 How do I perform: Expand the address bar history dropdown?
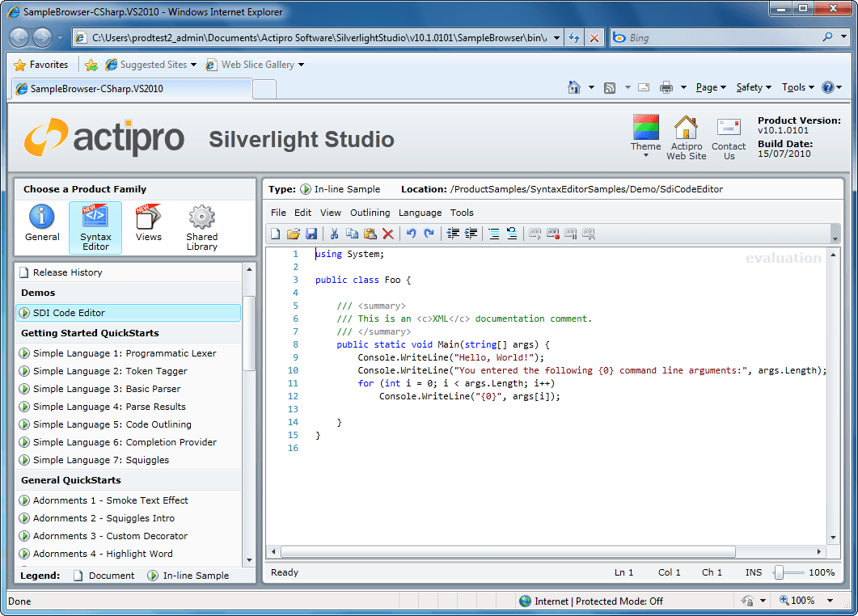coord(556,38)
